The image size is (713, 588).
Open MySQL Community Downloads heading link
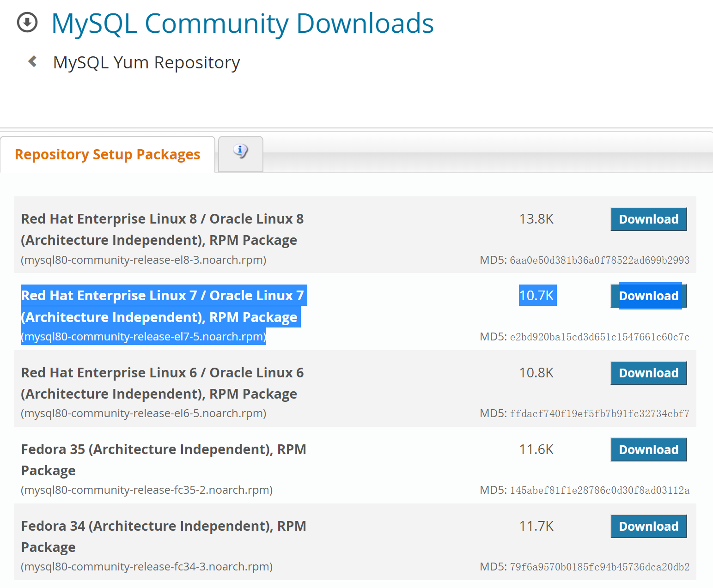[243, 24]
